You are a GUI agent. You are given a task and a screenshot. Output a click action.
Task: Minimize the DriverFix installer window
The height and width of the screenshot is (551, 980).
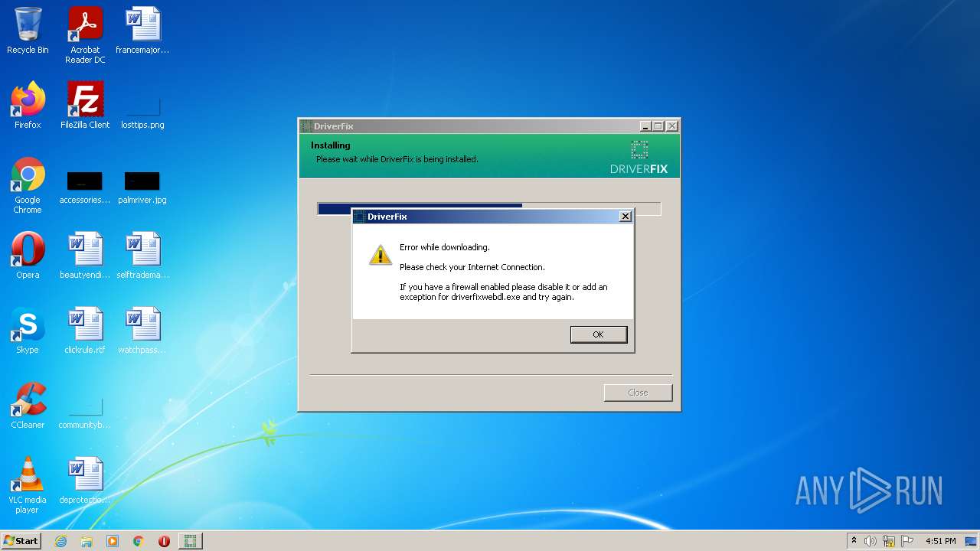pyautogui.click(x=645, y=126)
